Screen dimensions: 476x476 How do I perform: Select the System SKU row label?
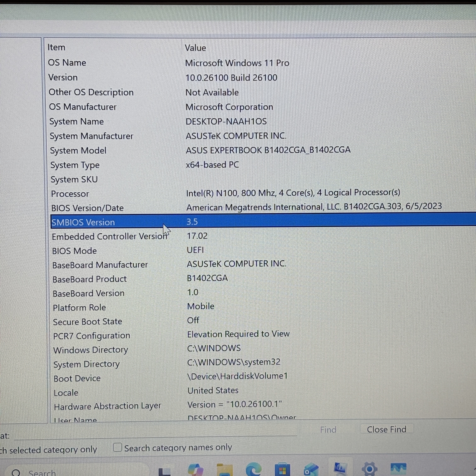[x=74, y=179]
